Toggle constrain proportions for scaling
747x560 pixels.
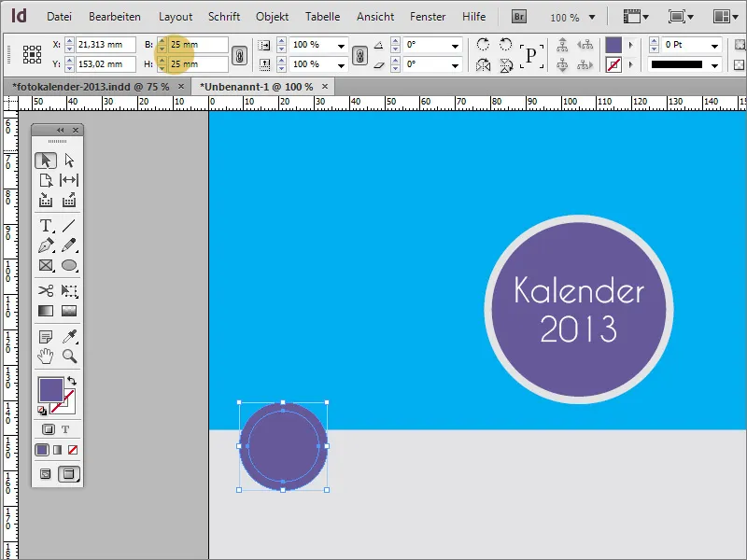[x=359, y=56]
